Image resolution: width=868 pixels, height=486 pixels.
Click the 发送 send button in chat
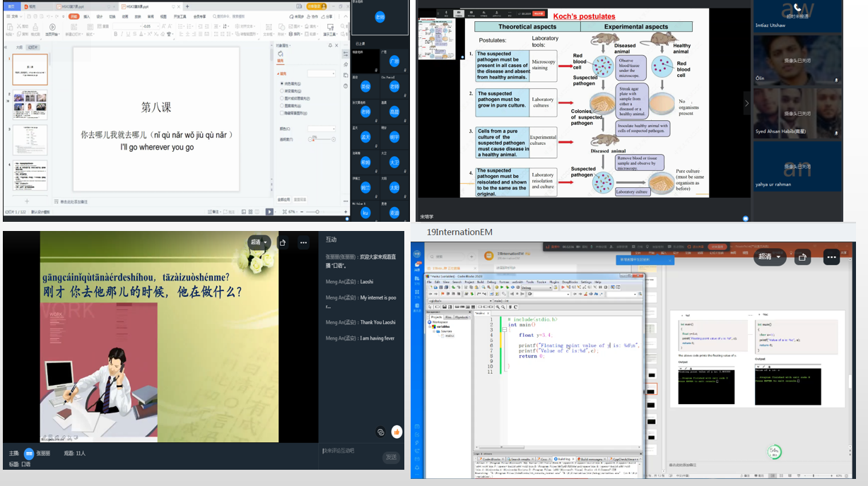point(391,457)
